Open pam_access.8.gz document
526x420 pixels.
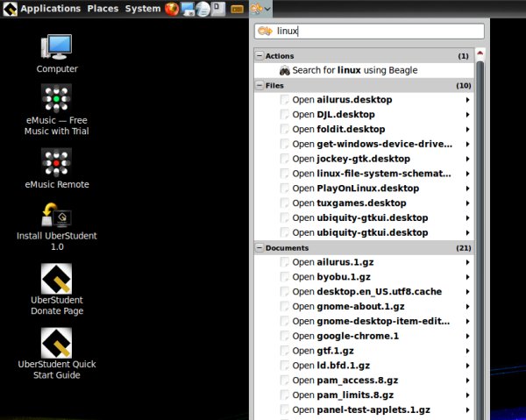tap(364, 380)
